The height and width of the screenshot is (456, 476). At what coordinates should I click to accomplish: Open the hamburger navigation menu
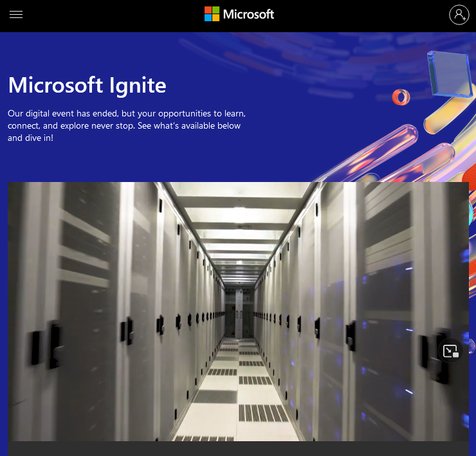[x=16, y=15]
